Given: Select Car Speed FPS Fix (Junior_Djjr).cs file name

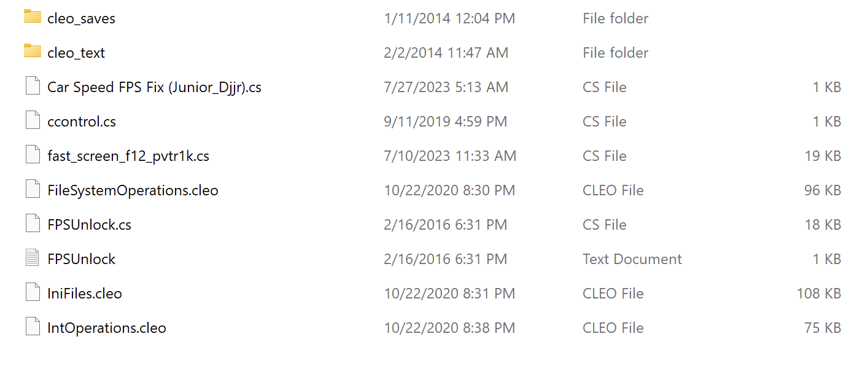Looking at the screenshot, I should 154,87.
